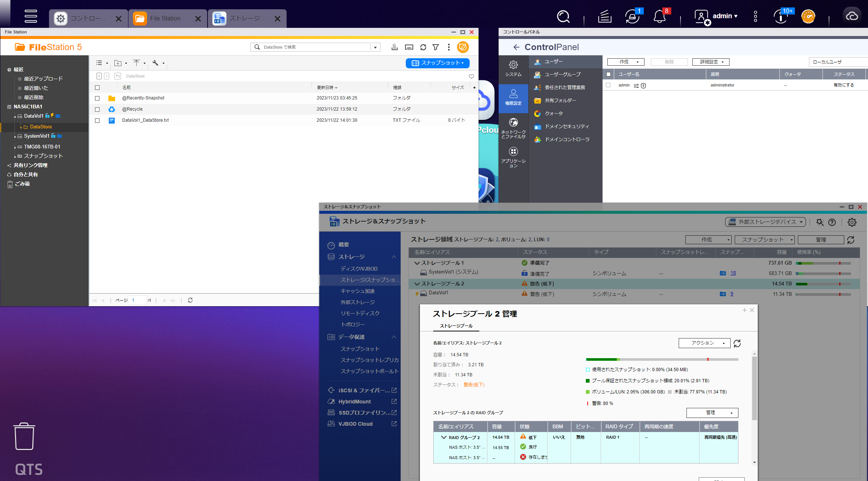Open Snapshot Replica in Storage sidebar
The height and width of the screenshot is (481, 868).
[369, 360]
